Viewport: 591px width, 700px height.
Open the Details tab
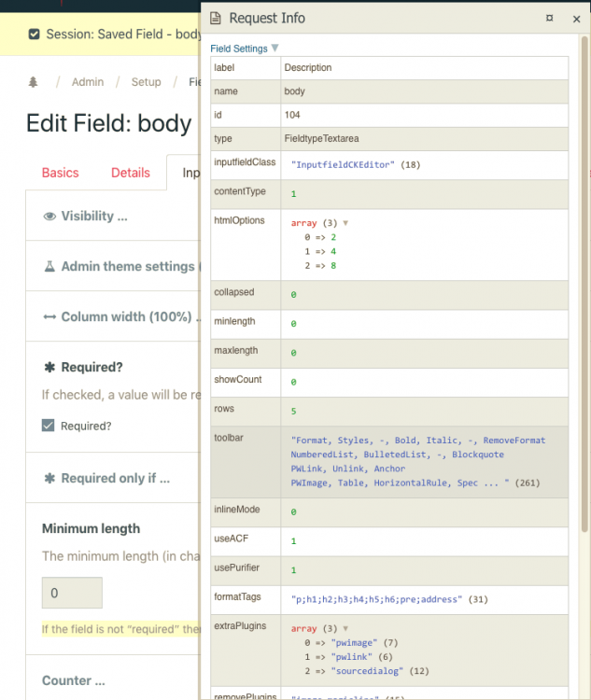(x=131, y=173)
